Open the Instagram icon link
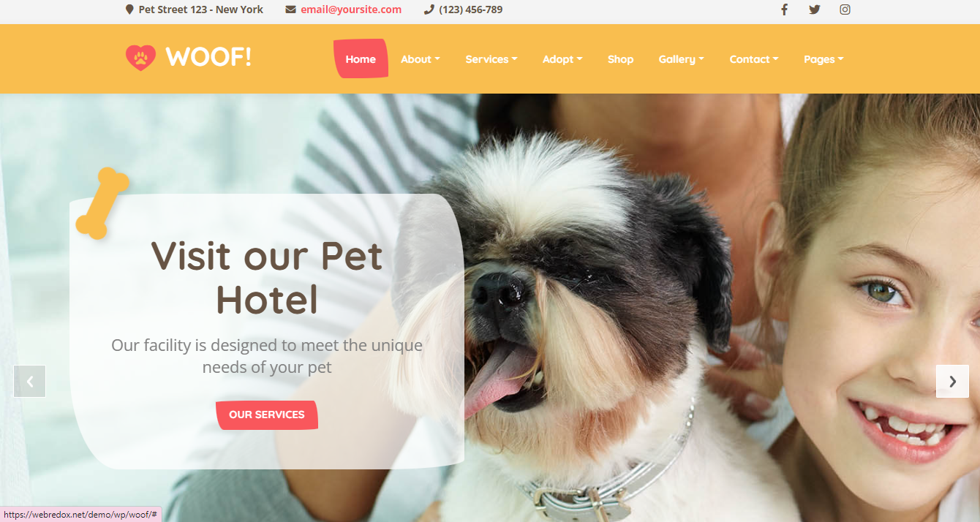980x522 pixels. tap(845, 10)
